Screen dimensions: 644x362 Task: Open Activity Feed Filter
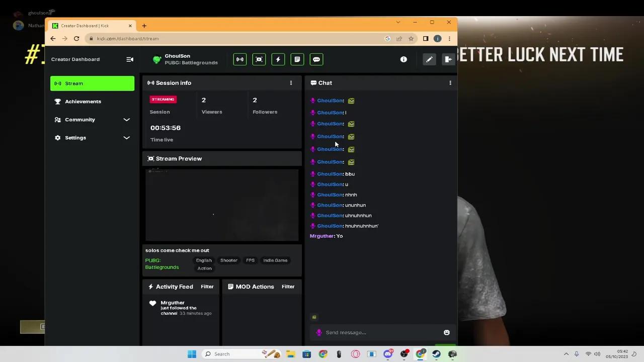point(207,287)
